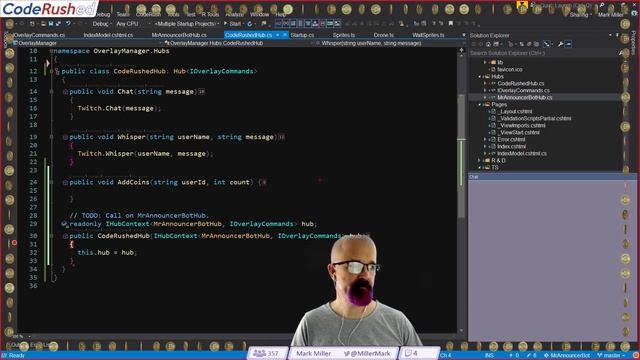Screen dimensions: 640x360
Task: Select Index.cshtml in Solution Explorer
Action: pyautogui.click(x=511, y=146)
